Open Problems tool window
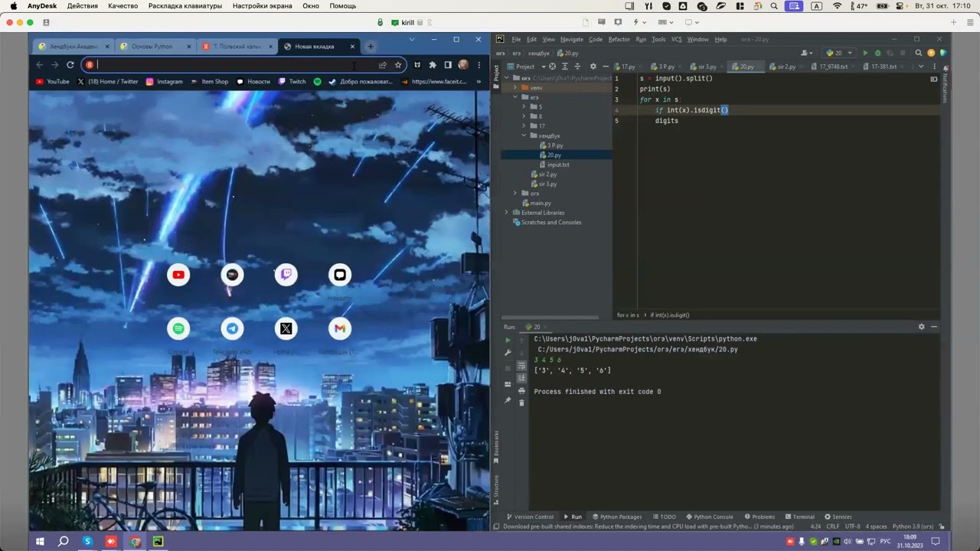980x551 pixels. point(759,517)
